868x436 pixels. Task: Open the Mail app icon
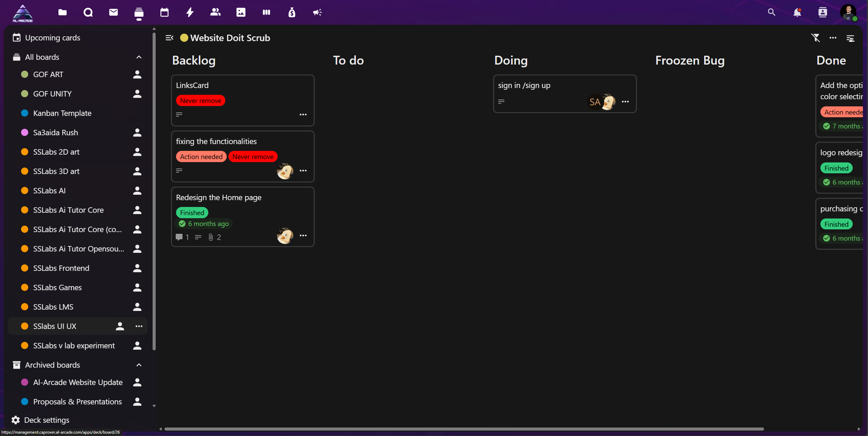[x=114, y=13]
